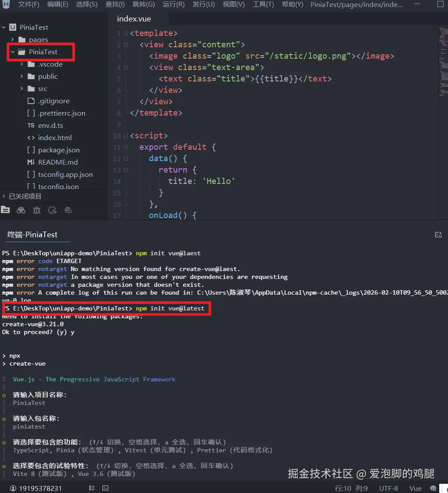Open the 选择(S) menu
This screenshot has height=493, width=448.
point(86,4)
